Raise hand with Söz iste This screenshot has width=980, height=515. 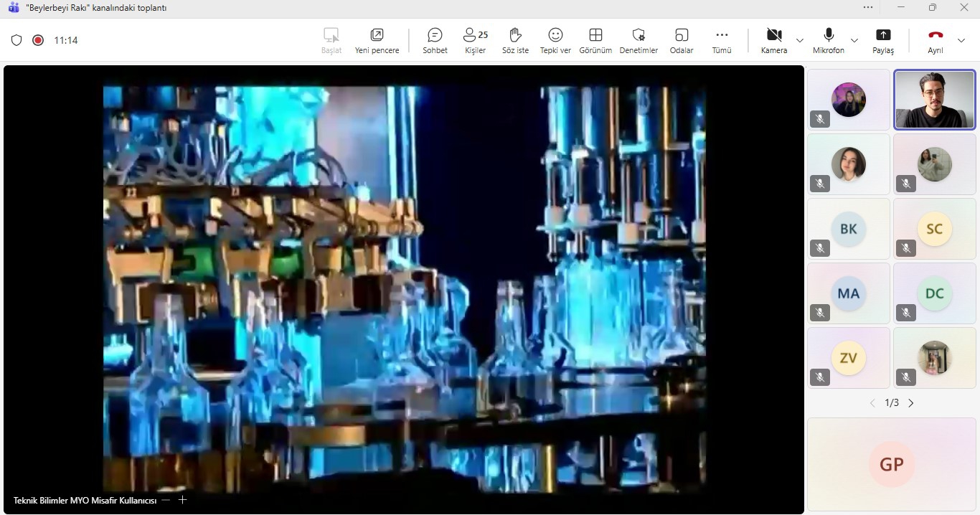click(x=515, y=40)
